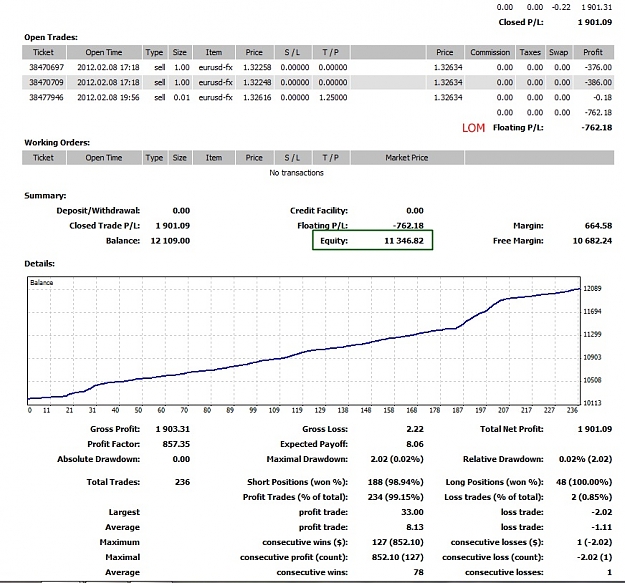This screenshot has height=583, width=625.
Task: Click the Deposit/Withdrawal label
Action: click(98, 211)
